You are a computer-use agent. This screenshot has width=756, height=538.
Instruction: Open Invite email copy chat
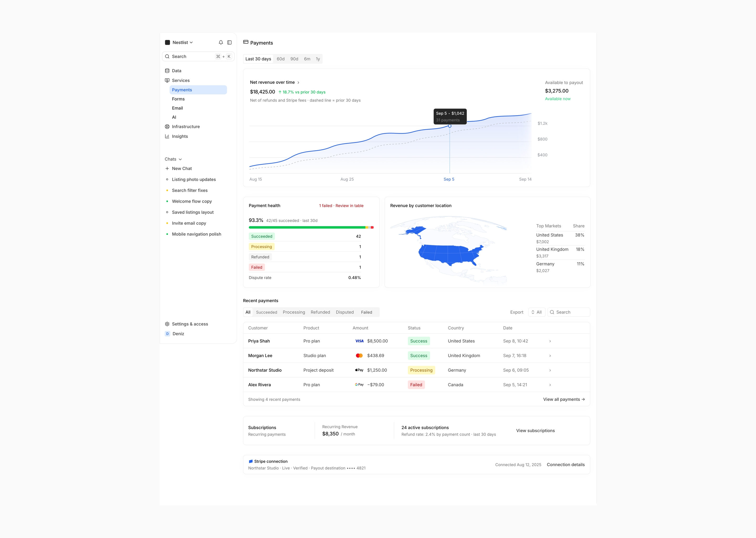(189, 223)
